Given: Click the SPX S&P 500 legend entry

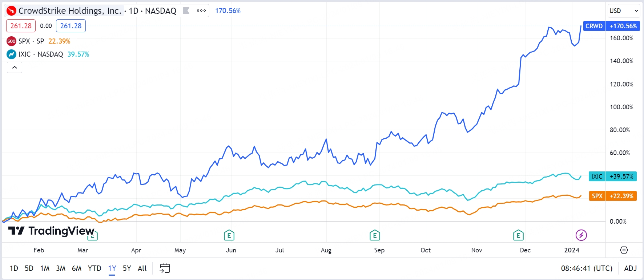Looking at the screenshot, I should click(x=31, y=41).
